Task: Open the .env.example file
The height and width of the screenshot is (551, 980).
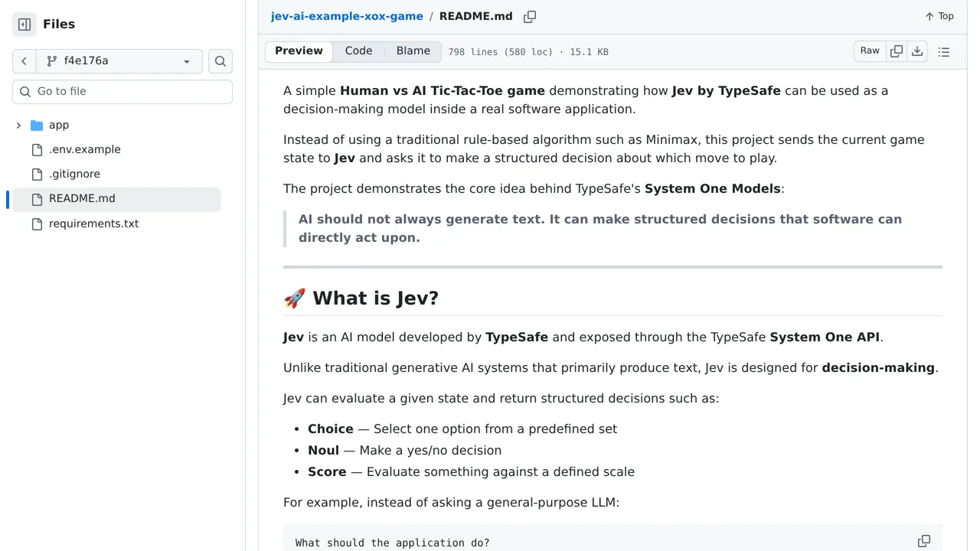Action: click(x=85, y=149)
